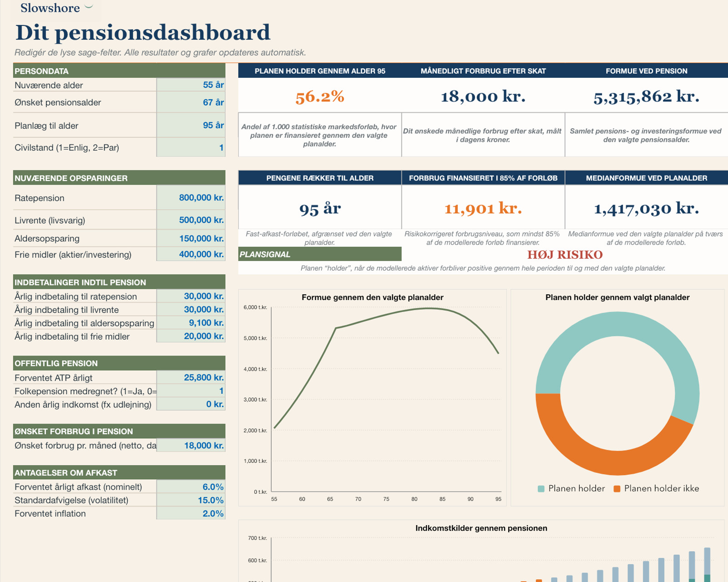The height and width of the screenshot is (582, 728).
Task: Click the orange Planen holder ikke legend swatch
Action: 617,489
